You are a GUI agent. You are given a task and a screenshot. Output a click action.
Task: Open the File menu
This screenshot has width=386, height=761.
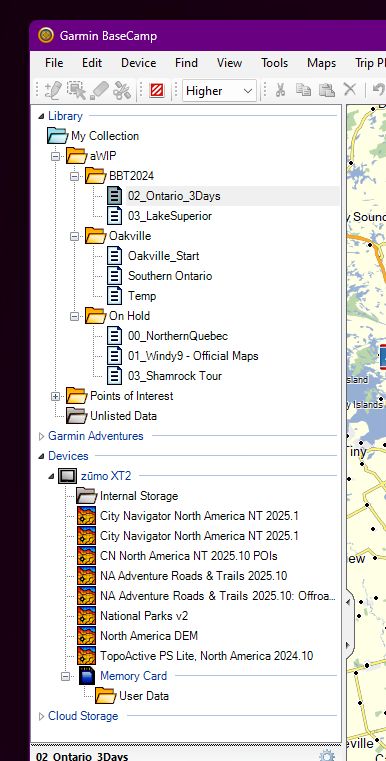pos(54,63)
